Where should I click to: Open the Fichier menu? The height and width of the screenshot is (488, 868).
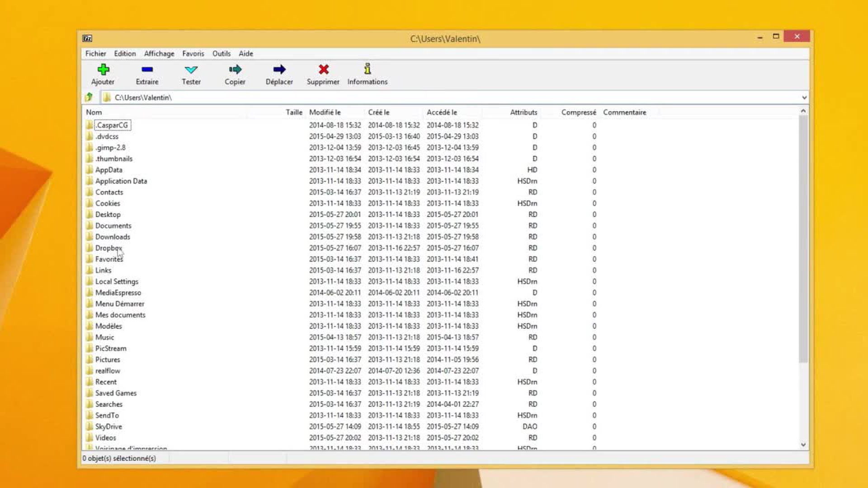pyautogui.click(x=95, y=53)
